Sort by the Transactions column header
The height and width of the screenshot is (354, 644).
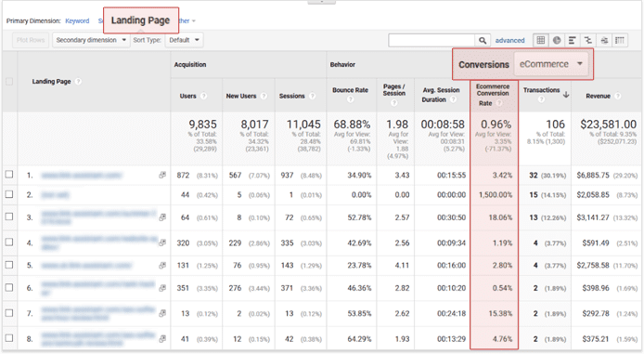(x=541, y=90)
